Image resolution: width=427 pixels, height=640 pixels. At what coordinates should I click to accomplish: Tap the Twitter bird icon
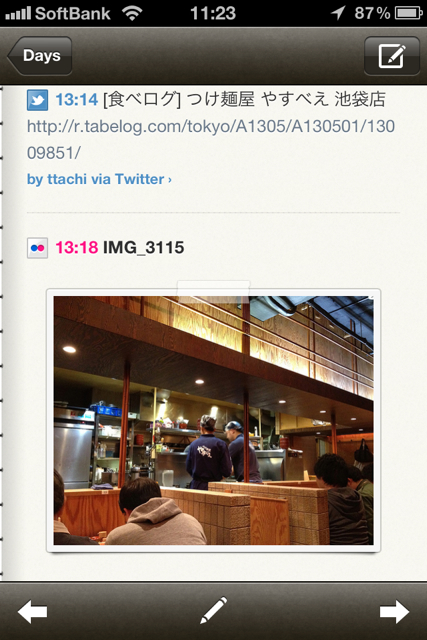pos(38,100)
